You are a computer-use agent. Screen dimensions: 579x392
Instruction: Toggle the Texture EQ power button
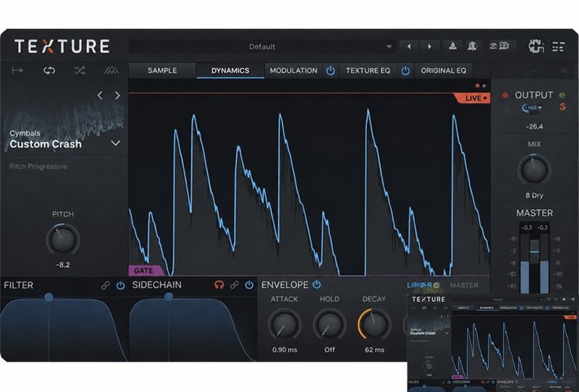[x=405, y=70]
